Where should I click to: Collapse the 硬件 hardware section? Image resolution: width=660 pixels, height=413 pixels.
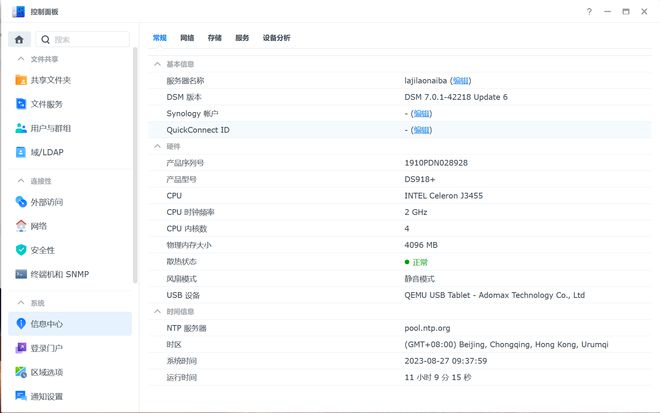click(156, 146)
